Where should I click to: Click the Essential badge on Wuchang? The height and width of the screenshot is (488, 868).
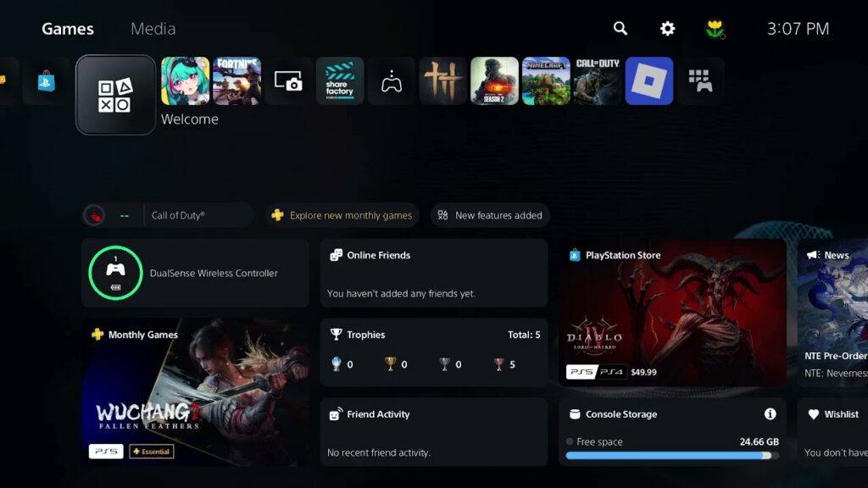152,452
